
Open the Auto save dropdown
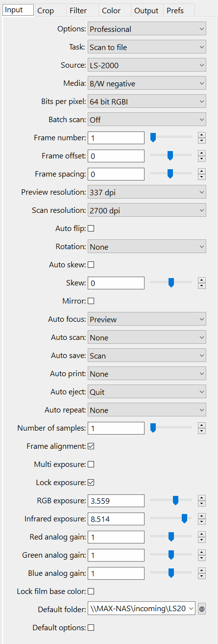pyautogui.click(x=147, y=356)
